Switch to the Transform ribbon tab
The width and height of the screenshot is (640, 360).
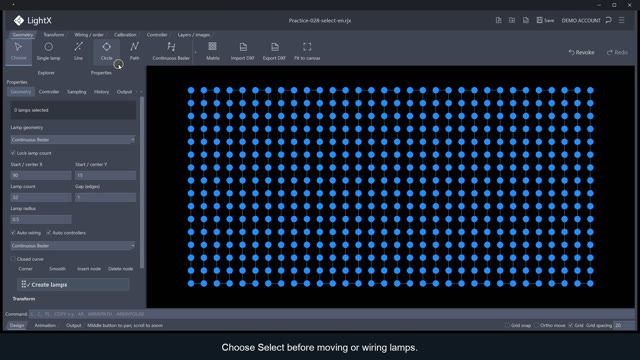pos(53,35)
